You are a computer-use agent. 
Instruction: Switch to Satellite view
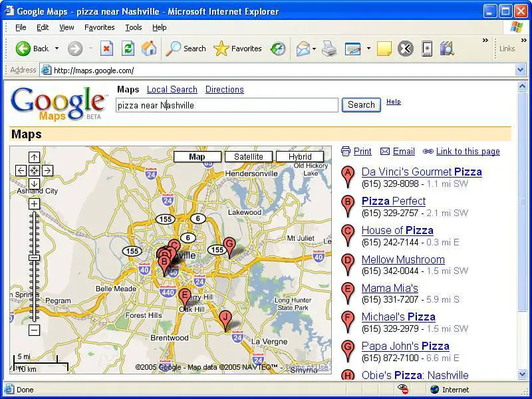point(248,157)
